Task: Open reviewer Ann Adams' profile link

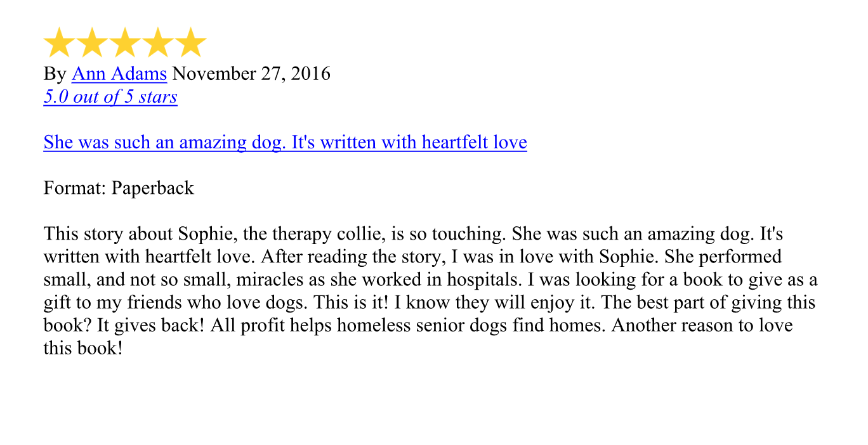Action: [119, 74]
